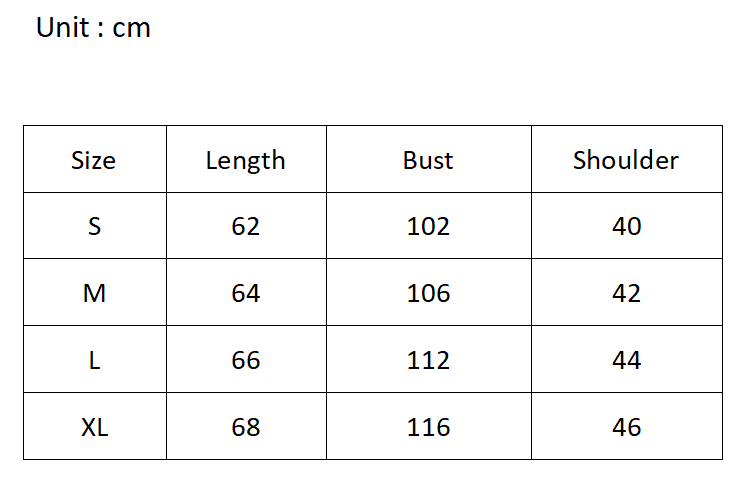The height and width of the screenshot is (481, 746).
Task: Click the shoulder value 44
Action: pos(626,360)
